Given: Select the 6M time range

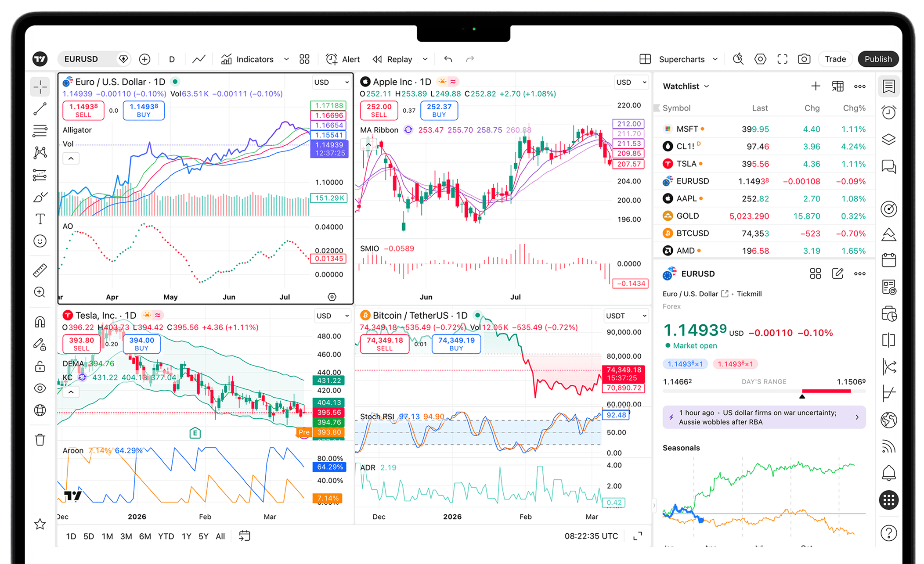Looking at the screenshot, I should click(x=145, y=536).
